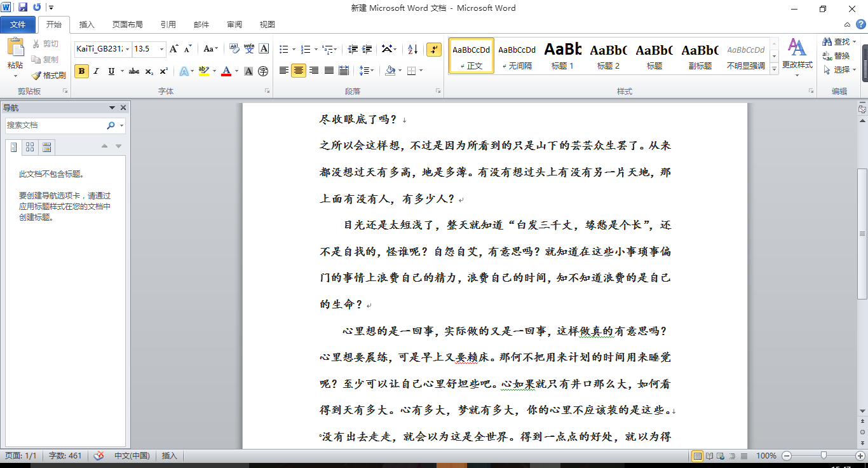Toggle insert/overtype mode (插入) in status bar
This screenshot has height=468, width=868.
coord(170,456)
